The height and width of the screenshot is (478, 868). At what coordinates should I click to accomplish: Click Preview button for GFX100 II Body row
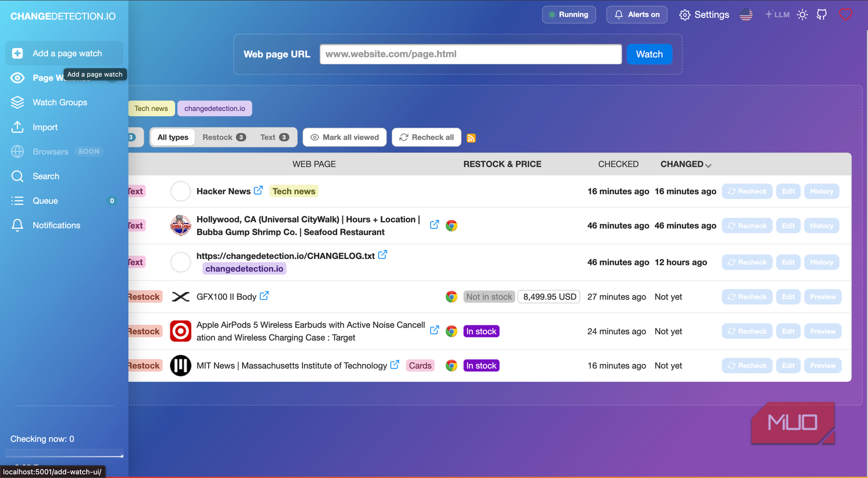[x=823, y=297]
